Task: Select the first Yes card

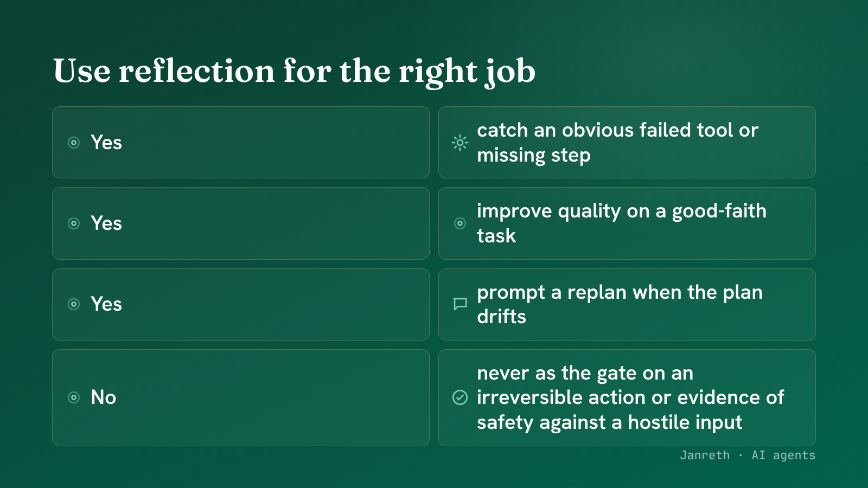Action: point(241,143)
